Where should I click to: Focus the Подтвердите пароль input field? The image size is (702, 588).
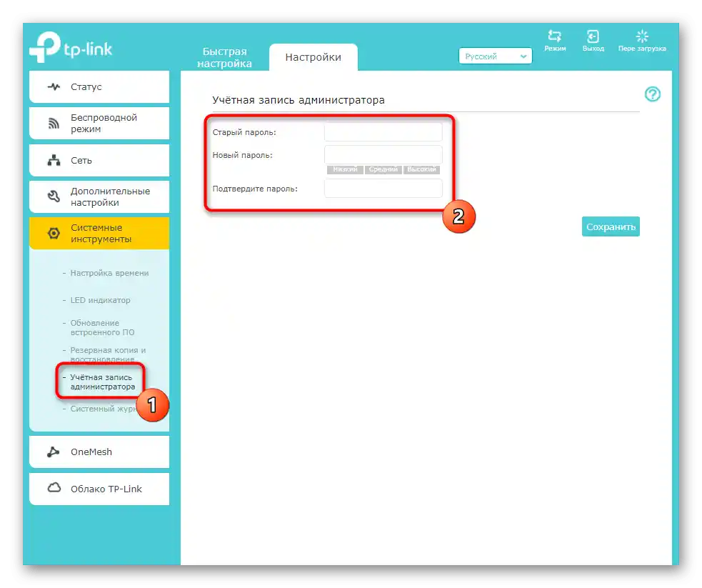click(x=383, y=189)
